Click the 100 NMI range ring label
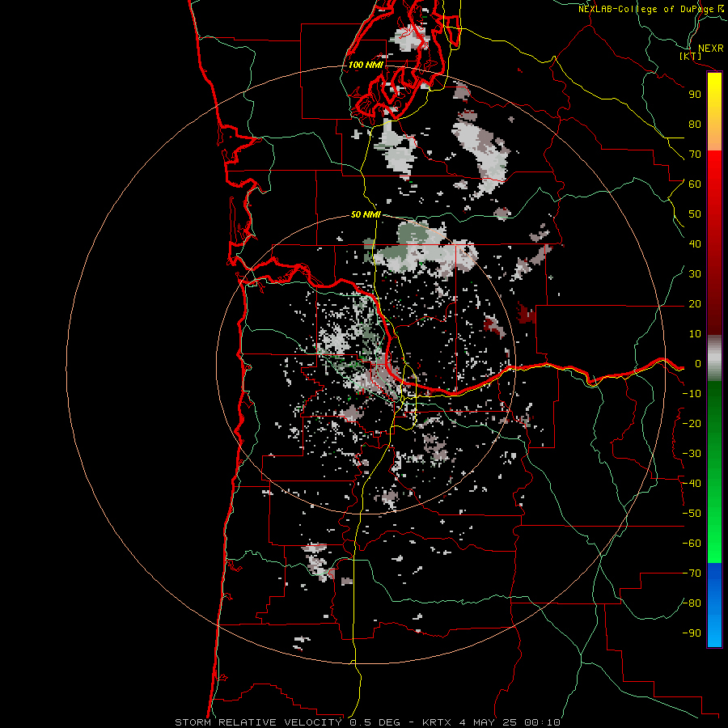Image resolution: width=728 pixels, height=728 pixels. coord(366,65)
